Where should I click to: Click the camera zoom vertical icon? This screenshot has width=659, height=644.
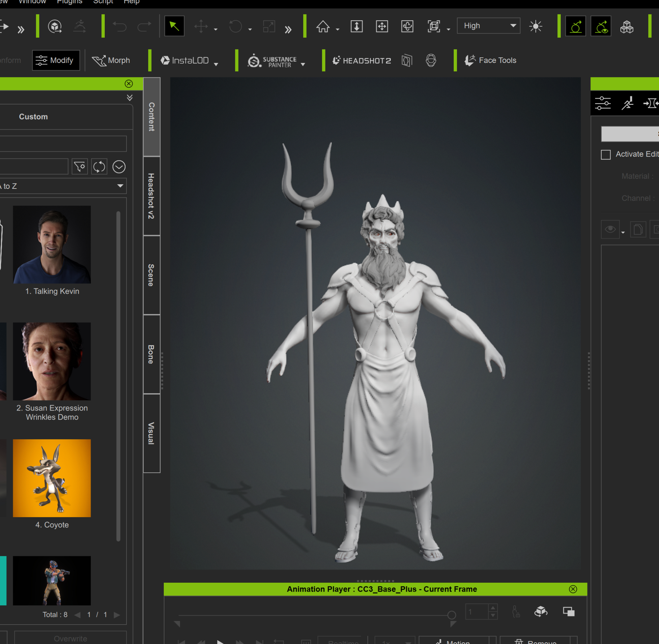click(357, 26)
